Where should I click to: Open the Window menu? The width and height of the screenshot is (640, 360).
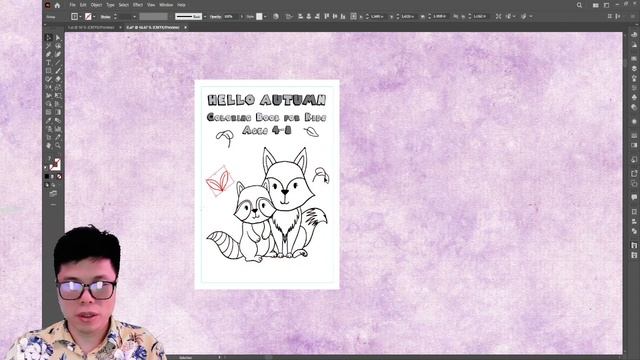[166, 5]
